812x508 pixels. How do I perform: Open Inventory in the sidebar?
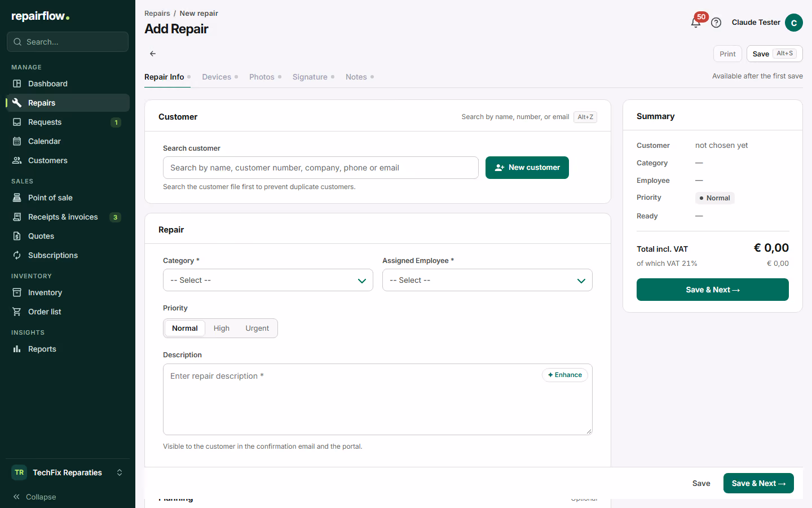(x=68, y=292)
